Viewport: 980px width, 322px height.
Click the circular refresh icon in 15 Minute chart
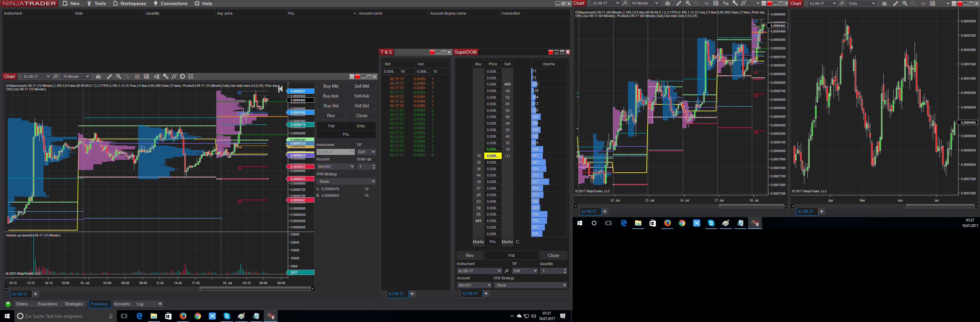click(x=183, y=76)
